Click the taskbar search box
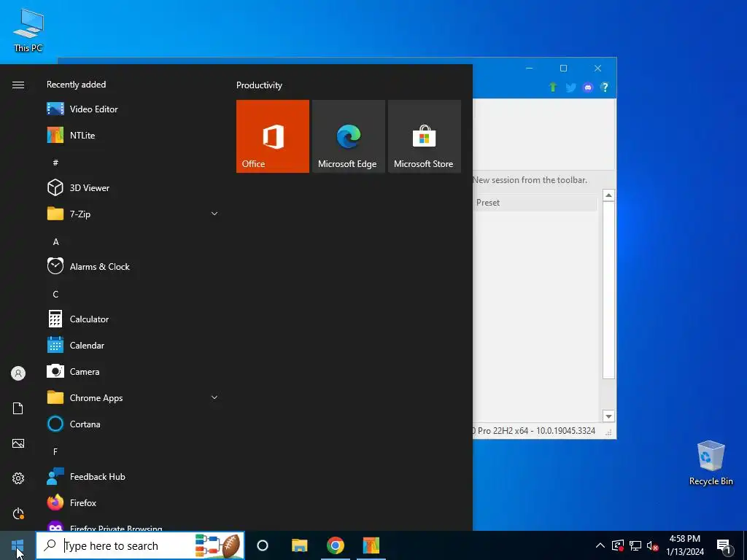This screenshot has height=560, width=747. tap(140, 545)
